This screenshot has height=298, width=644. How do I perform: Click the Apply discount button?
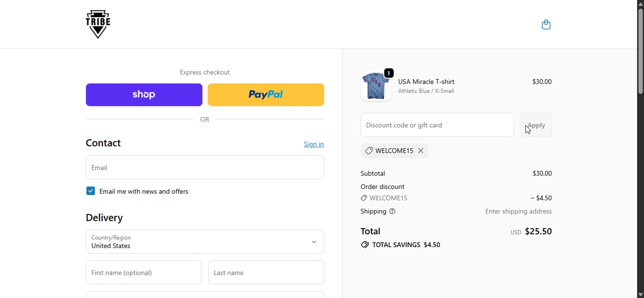pos(536,125)
